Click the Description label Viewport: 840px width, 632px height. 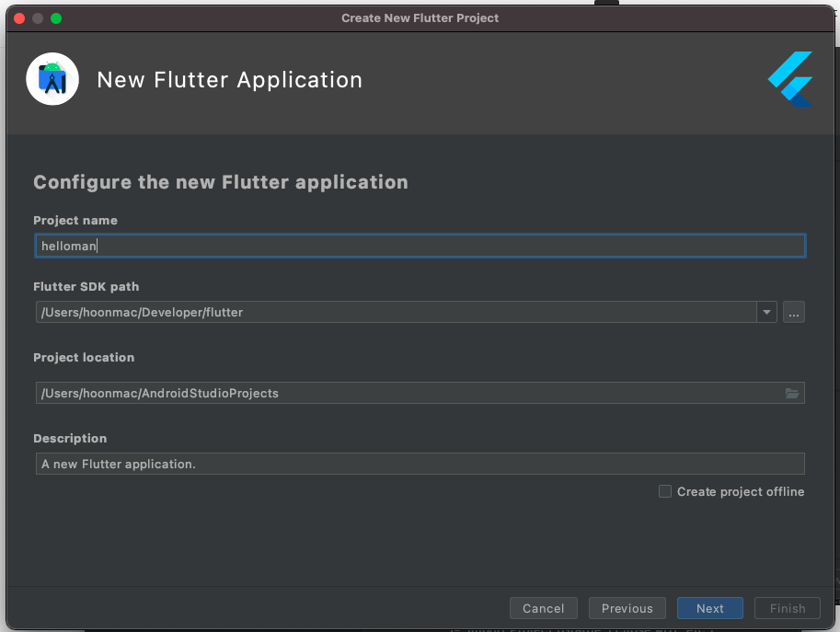point(70,438)
